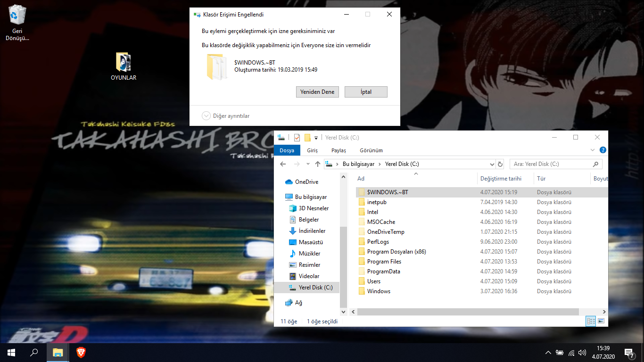The width and height of the screenshot is (644, 362).
Task: Open the Dosya menu tab
Action: (287, 150)
